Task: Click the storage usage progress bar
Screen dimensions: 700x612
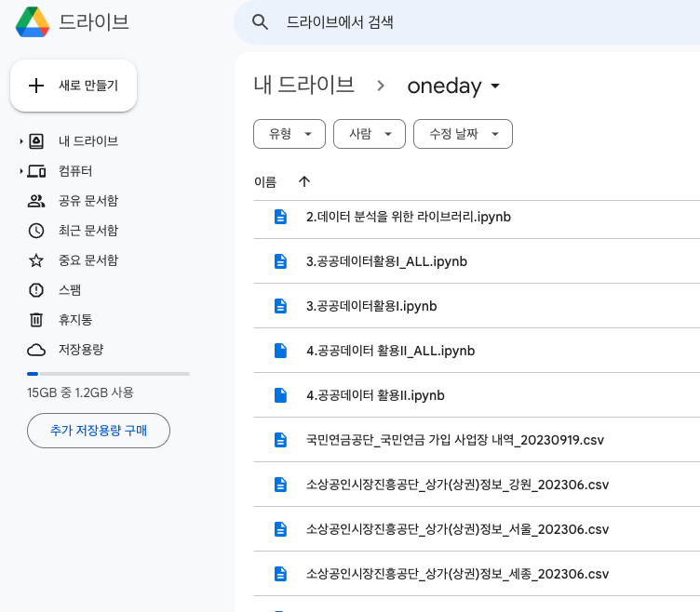Action: click(x=108, y=374)
